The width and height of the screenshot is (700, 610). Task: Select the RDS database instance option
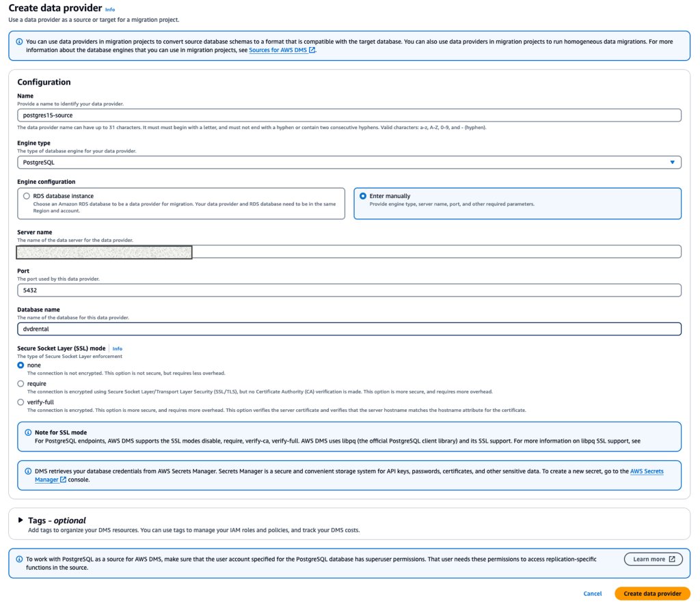27,196
